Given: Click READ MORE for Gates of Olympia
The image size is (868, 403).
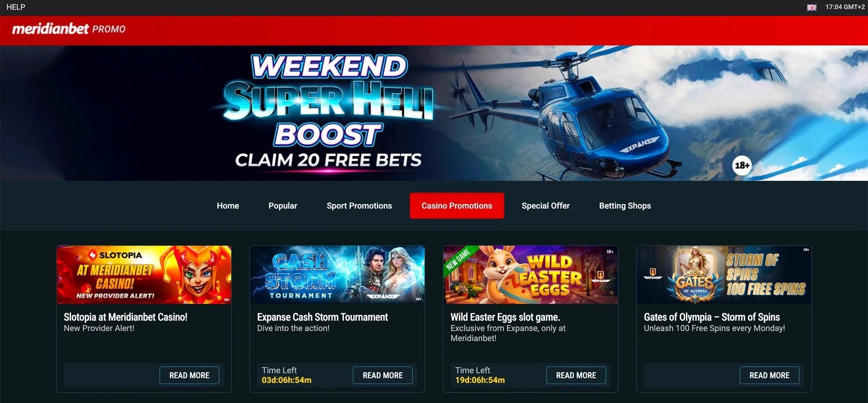Looking at the screenshot, I should pyautogui.click(x=769, y=375).
